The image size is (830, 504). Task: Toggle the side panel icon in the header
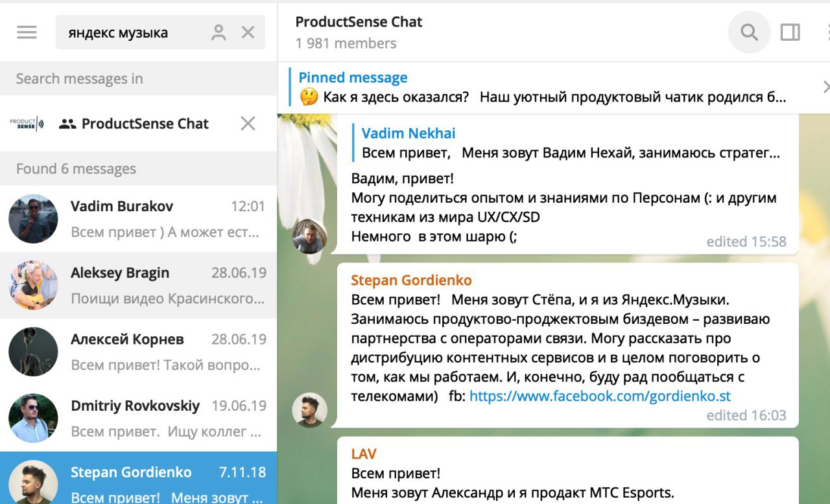click(x=790, y=32)
